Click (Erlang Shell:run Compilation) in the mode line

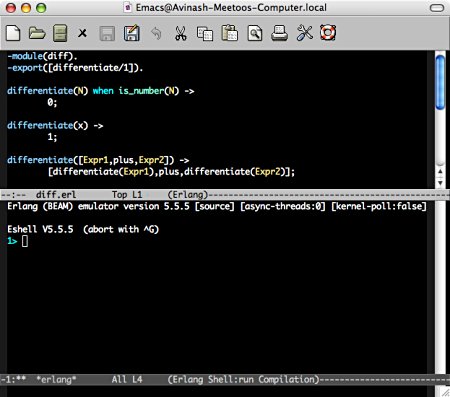click(243, 379)
